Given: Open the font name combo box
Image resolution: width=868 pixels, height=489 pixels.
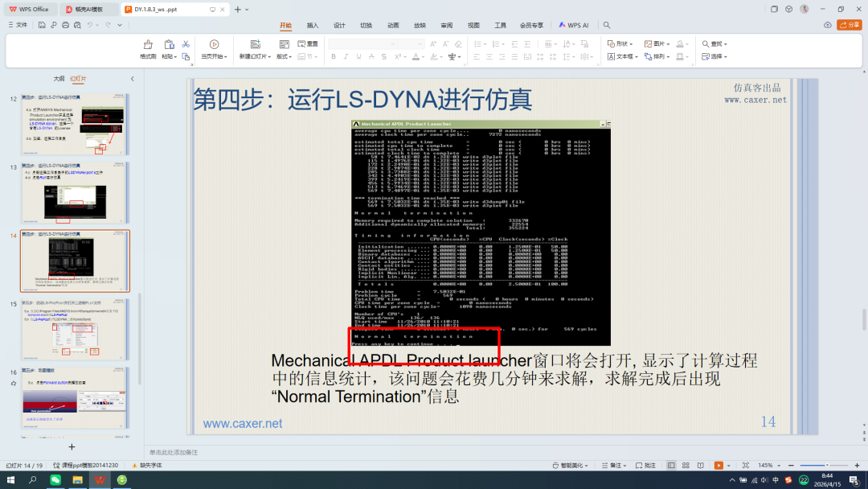Looking at the screenshot, I should pyautogui.click(x=363, y=43).
